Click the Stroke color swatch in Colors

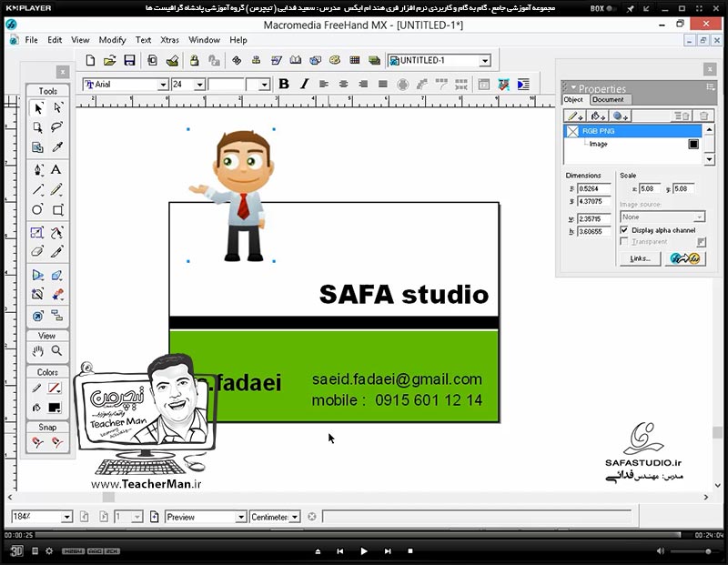55,388
